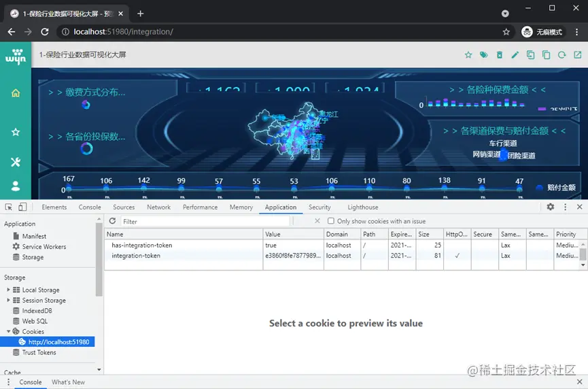Open the user profile icon in sidebar
588x389 pixels.
click(16, 186)
